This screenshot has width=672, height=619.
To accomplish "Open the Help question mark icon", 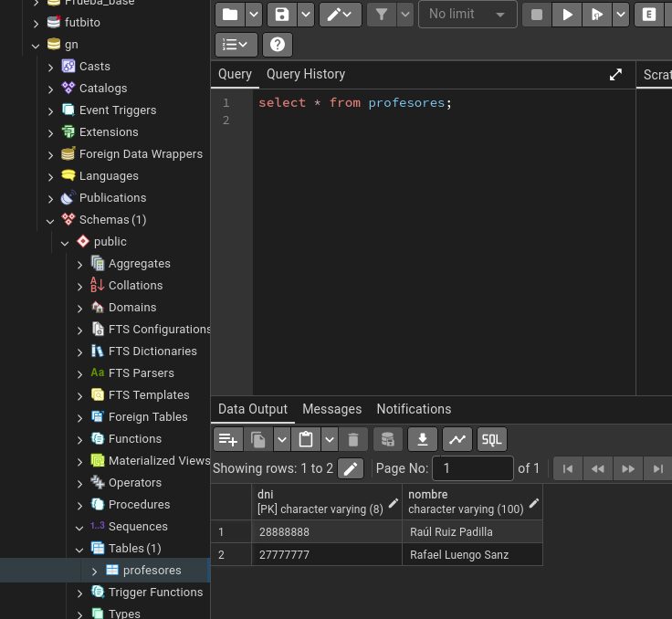I will pyautogui.click(x=278, y=45).
